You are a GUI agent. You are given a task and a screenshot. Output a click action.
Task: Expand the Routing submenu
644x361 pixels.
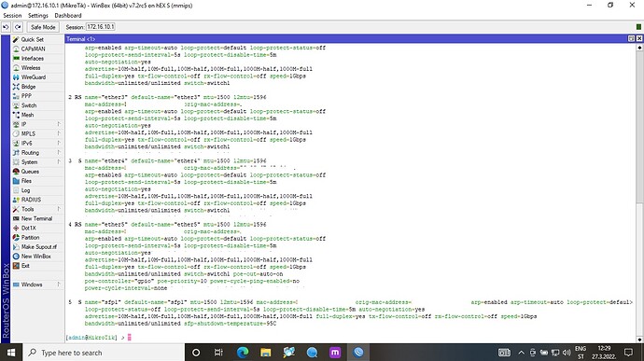pos(59,152)
